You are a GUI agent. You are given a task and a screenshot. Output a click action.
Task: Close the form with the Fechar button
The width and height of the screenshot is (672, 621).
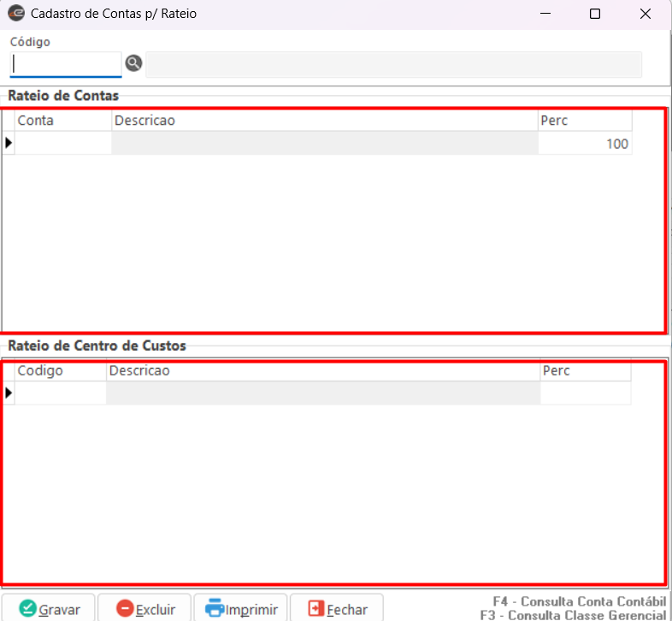pyautogui.click(x=338, y=609)
